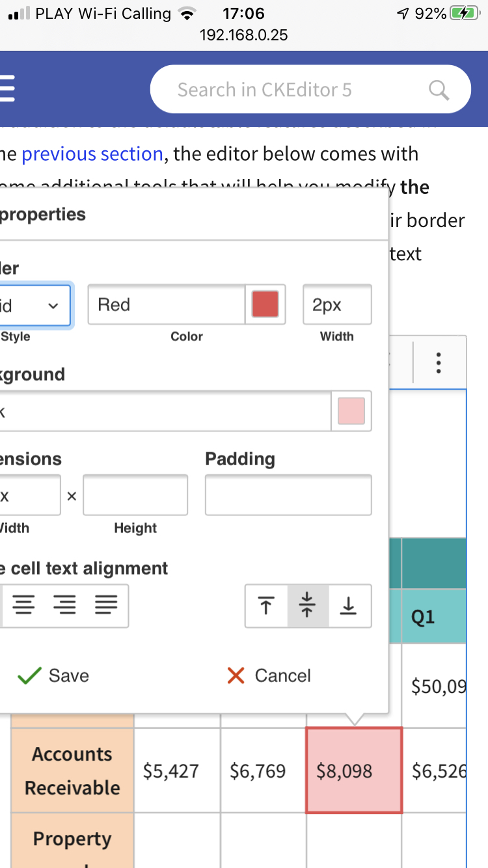Click the pink background color swatch
Image resolution: width=488 pixels, height=868 pixels.
click(351, 411)
